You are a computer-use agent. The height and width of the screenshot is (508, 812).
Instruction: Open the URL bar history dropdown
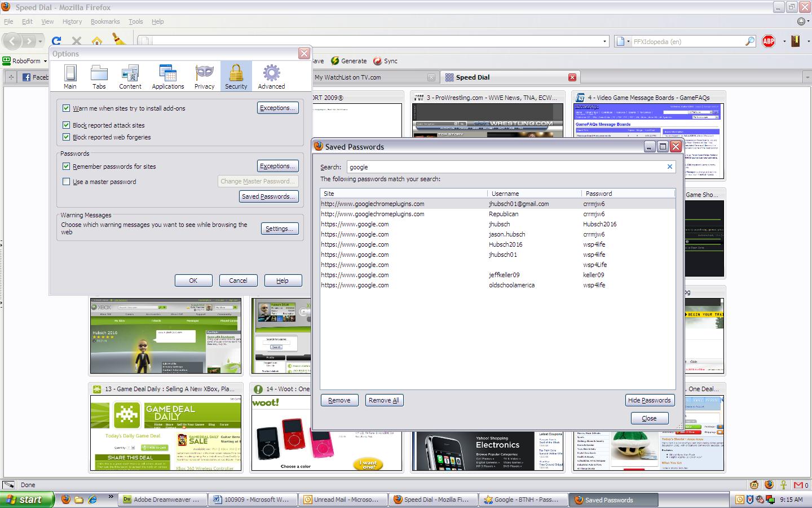(604, 41)
